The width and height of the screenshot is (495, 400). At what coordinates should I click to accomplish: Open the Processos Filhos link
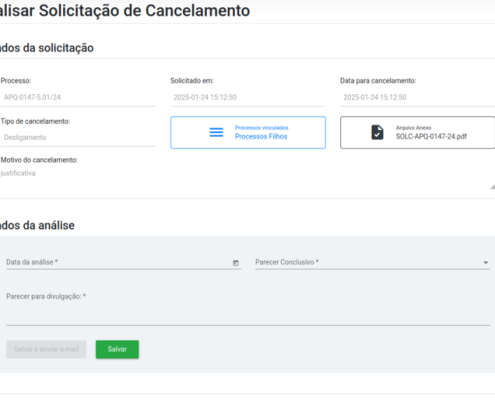pos(261,136)
